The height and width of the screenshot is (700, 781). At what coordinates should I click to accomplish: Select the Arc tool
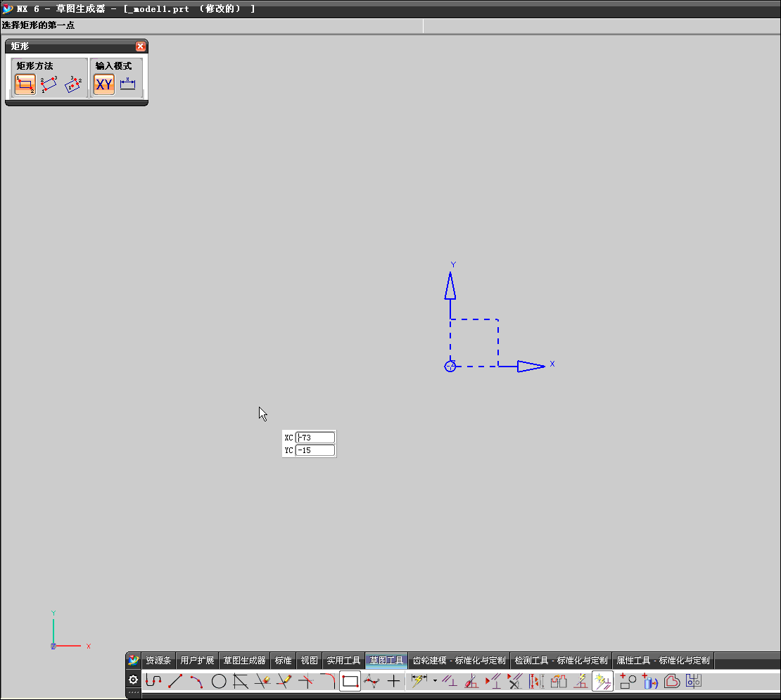click(197, 681)
